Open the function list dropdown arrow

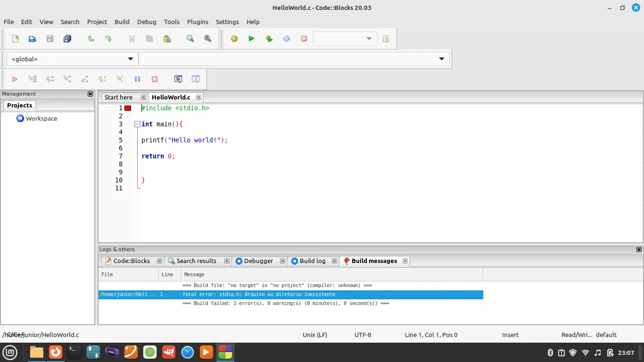click(x=442, y=59)
